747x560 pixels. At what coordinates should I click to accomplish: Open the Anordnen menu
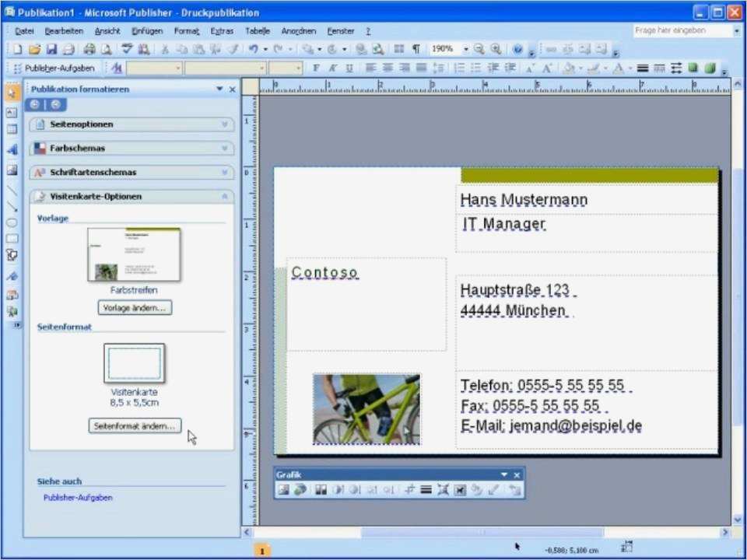coord(299,31)
